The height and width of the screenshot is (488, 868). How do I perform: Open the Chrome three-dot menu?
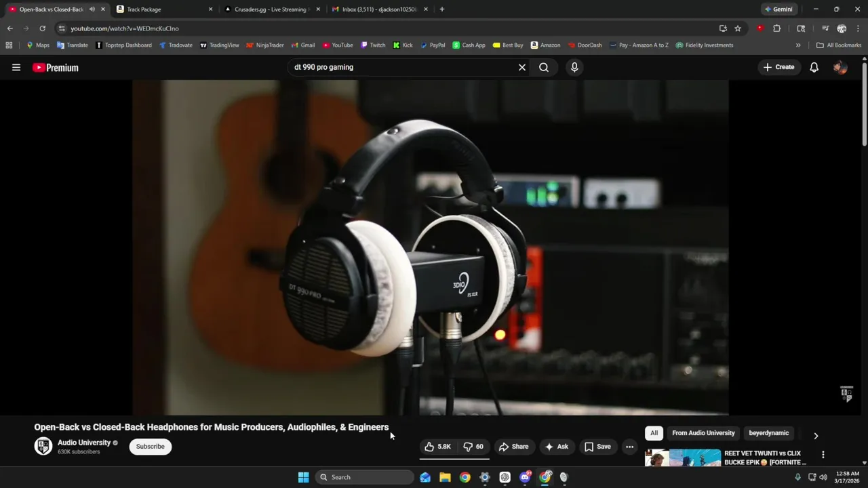pyautogui.click(x=858, y=28)
